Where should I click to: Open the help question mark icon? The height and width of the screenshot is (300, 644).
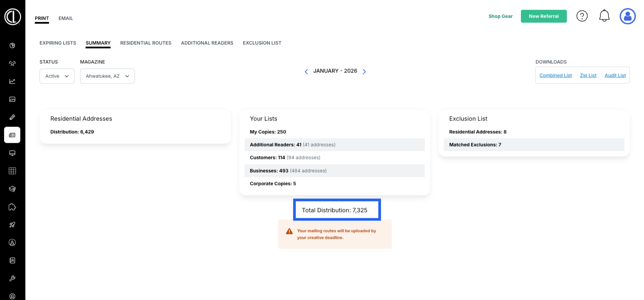582,16
